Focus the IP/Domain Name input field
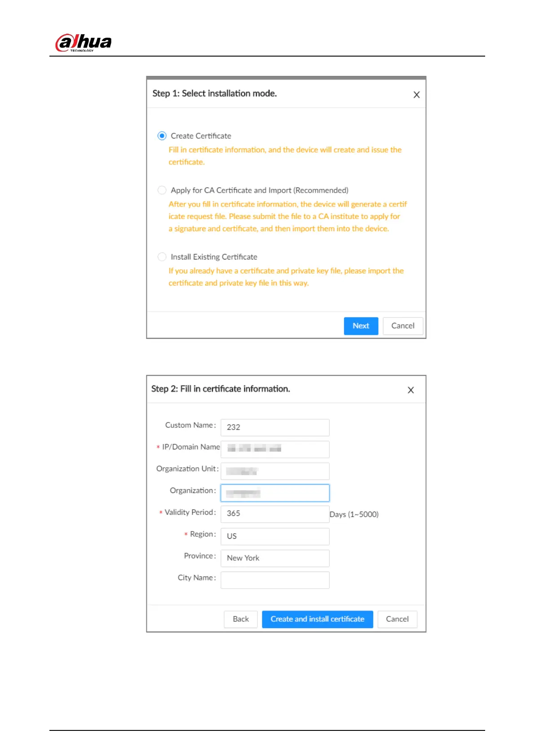This screenshot has width=535, height=756. click(275, 449)
